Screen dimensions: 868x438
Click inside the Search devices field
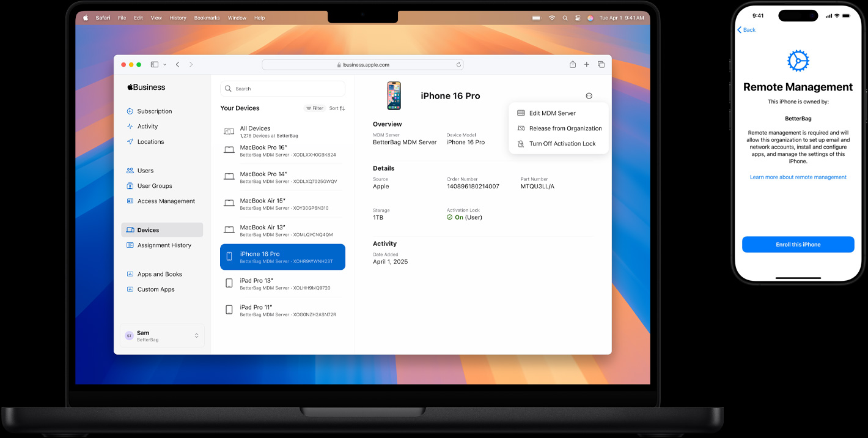[x=282, y=88]
